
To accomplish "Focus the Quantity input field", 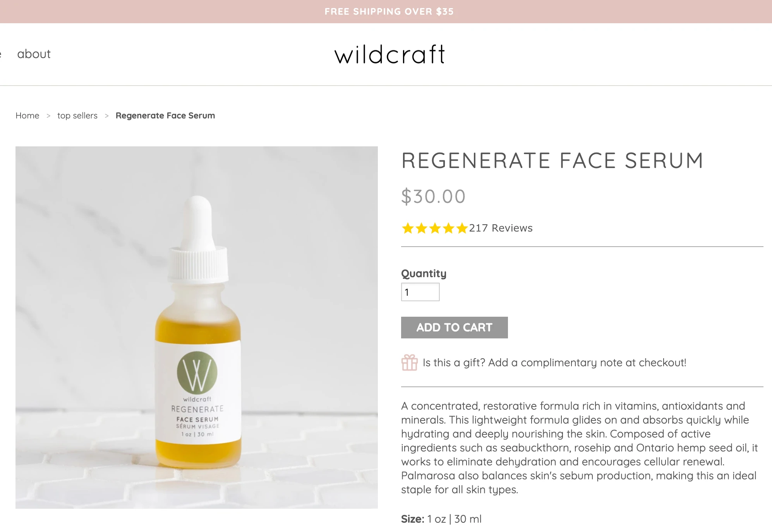I will click(420, 292).
